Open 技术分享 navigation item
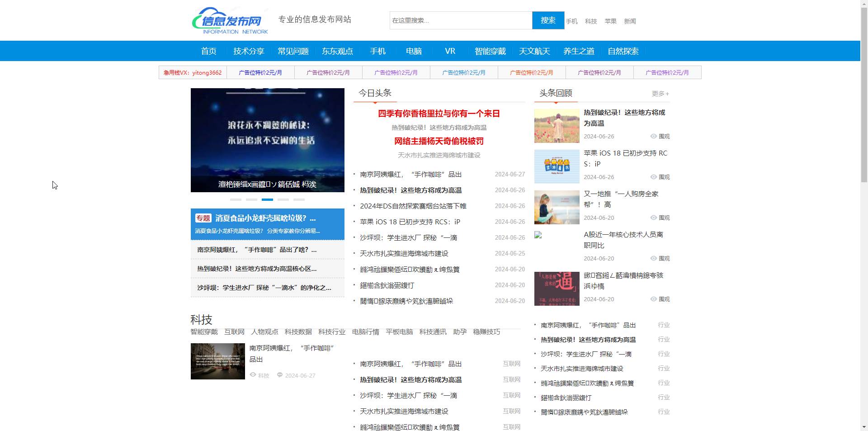868x431 pixels. click(x=249, y=51)
